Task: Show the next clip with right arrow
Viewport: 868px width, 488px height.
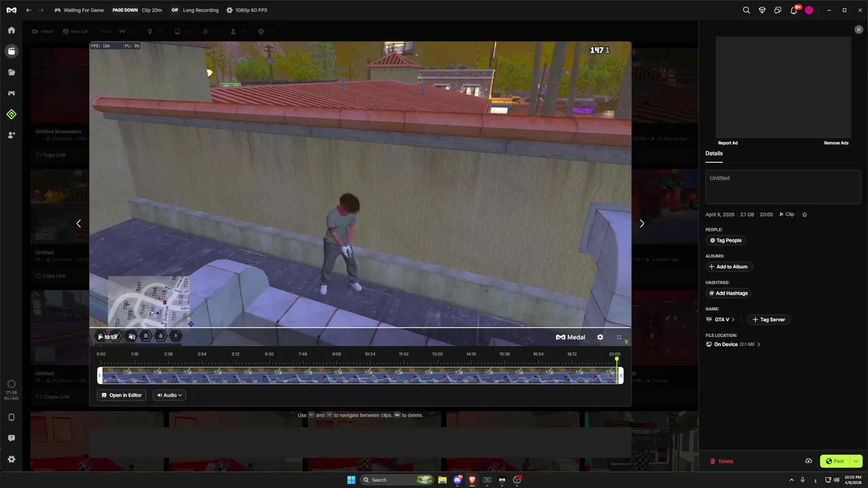Action: click(x=642, y=223)
